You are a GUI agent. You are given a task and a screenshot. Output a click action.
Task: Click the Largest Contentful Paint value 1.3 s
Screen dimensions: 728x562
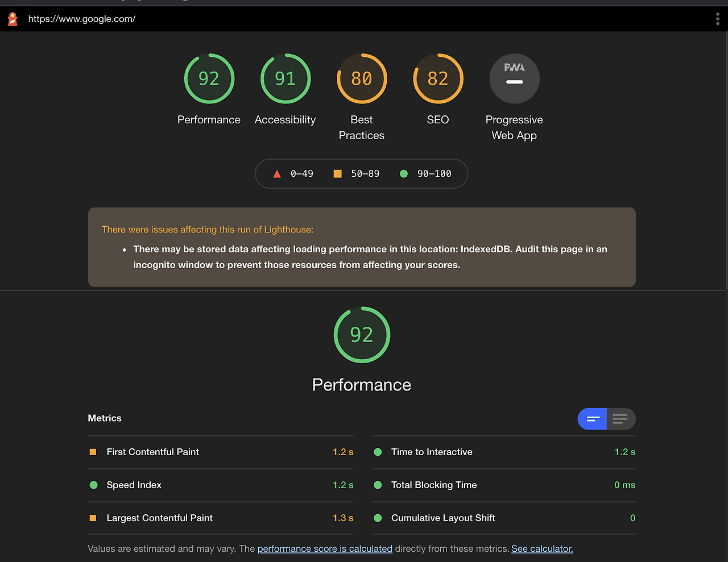[x=343, y=518]
